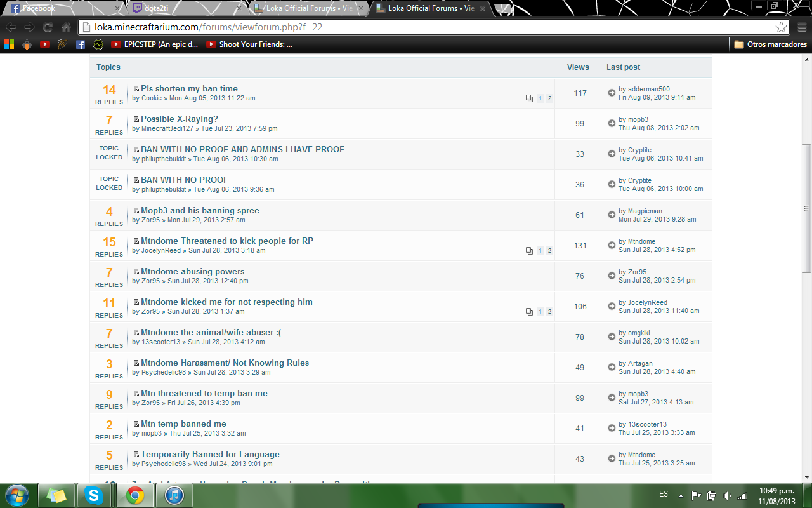Viewport: 812px width, 508px height.
Task: Click the volume icon in system tray
Action: [x=727, y=495]
